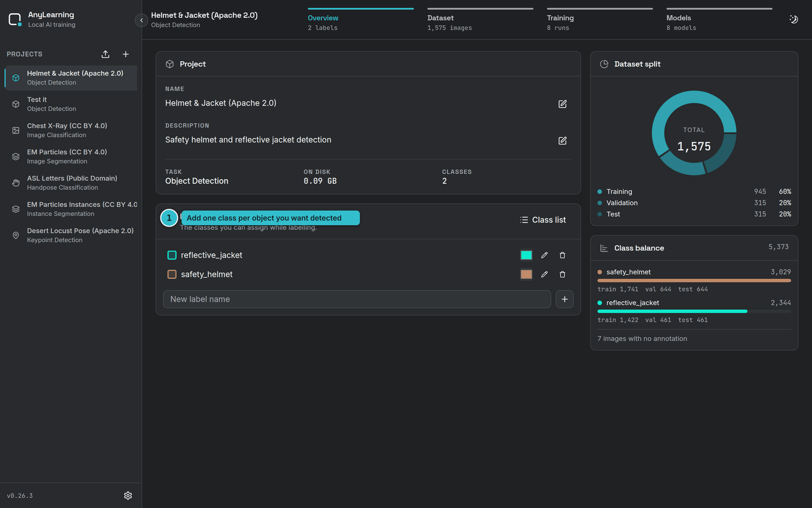Focus the New label name field
Image resolution: width=812 pixels, height=508 pixels.
coord(357,299)
